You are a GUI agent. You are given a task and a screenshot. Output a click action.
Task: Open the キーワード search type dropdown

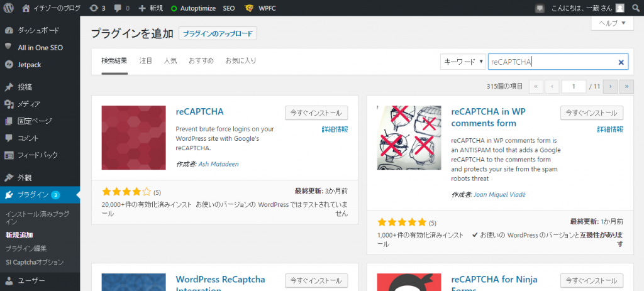pos(463,62)
